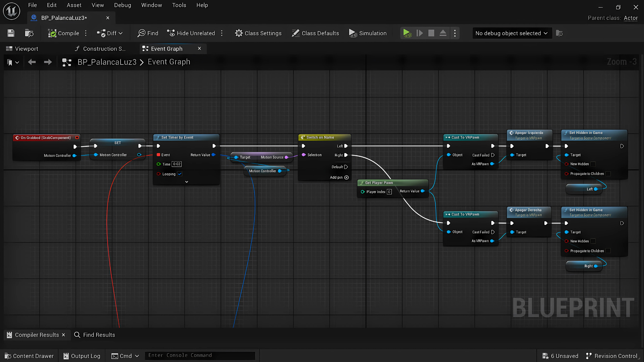Switch to the Viewport tab
Viewport: 644px width, 362px height.
click(x=22, y=49)
